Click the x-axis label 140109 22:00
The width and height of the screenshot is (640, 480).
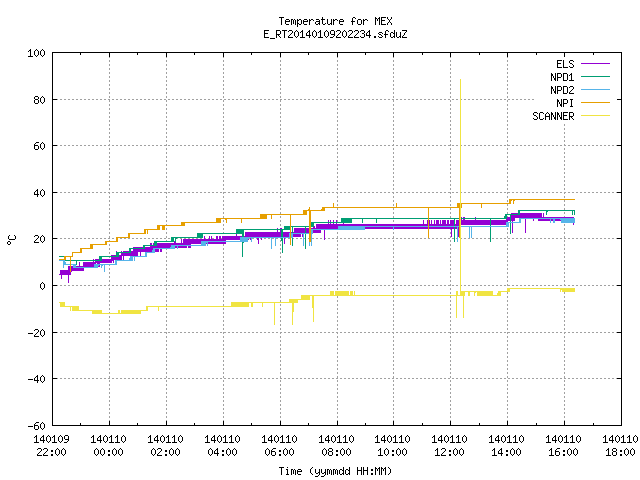(51, 446)
